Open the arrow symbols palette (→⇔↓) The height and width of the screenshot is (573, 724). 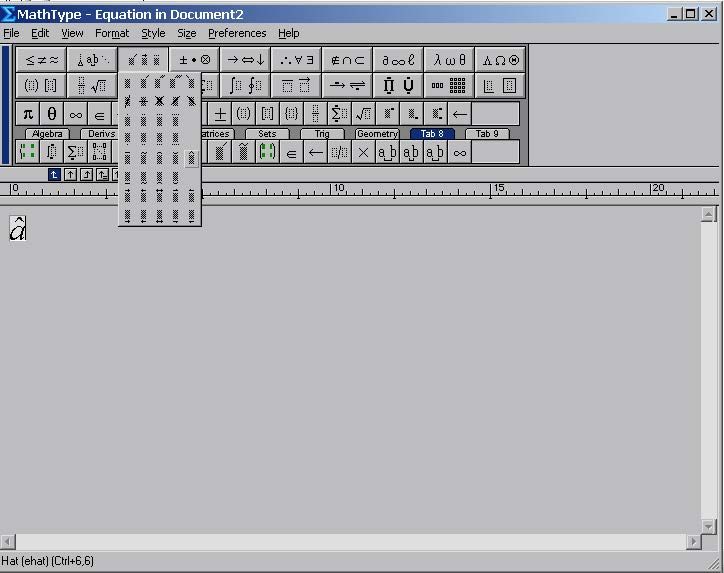pyautogui.click(x=245, y=60)
